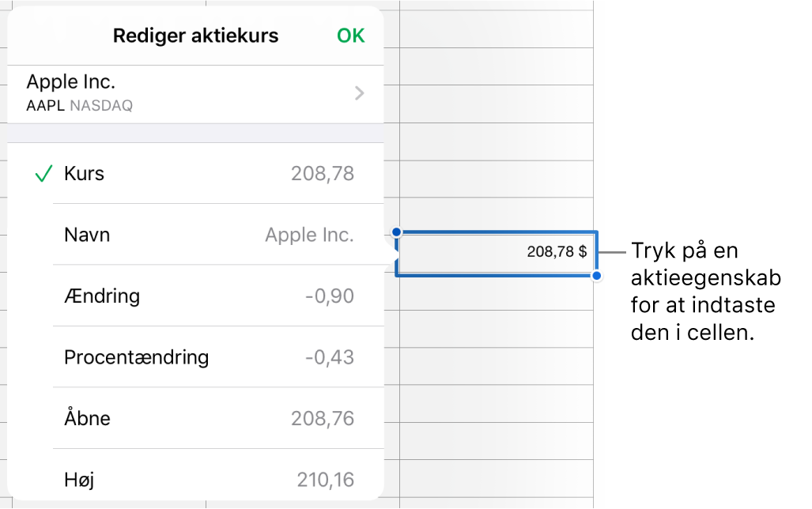Image resolution: width=812 pixels, height=509 pixels.
Task: Click the bottom-right selection handle dot
Action: click(597, 276)
